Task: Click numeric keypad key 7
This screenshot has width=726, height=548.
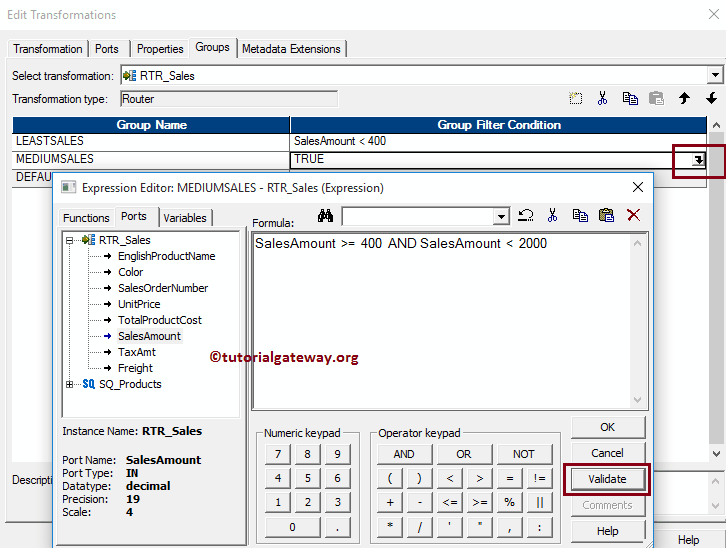Action: 278,455
